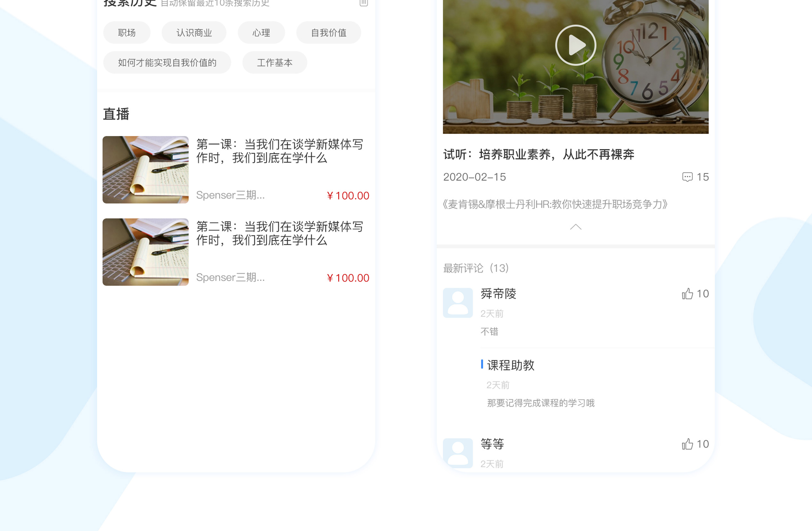This screenshot has height=531, width=812.
Task: Open the 麦肯锡&摩根士丹利HR course link
Action: (555, 204)
